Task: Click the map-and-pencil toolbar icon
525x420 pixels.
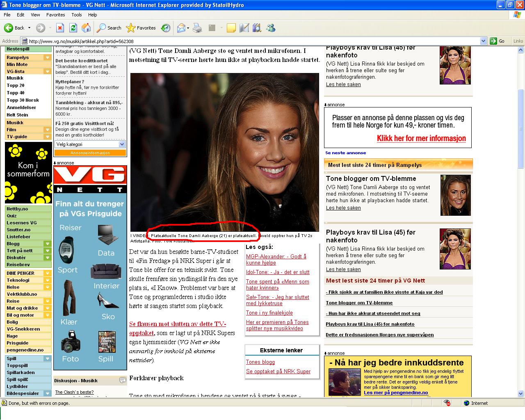Action: (x=244, y=28)
